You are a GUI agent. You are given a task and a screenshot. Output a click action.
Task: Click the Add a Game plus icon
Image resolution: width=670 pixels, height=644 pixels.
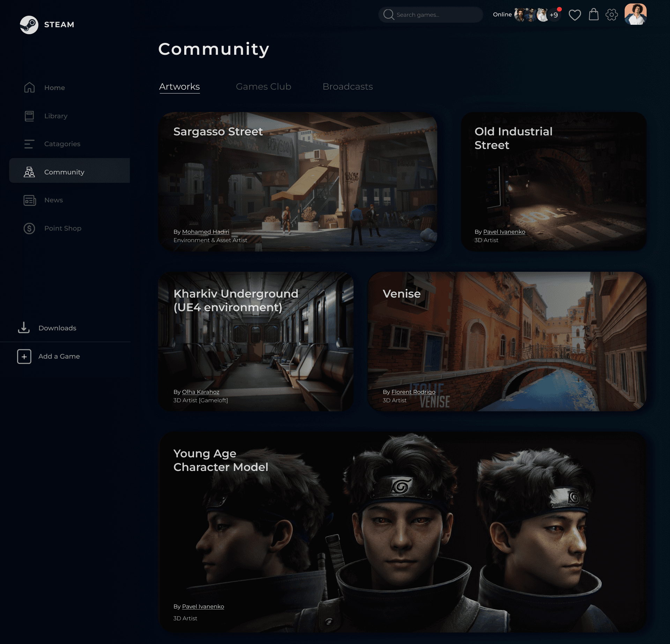pyautogui.click(x=24, y=357)
